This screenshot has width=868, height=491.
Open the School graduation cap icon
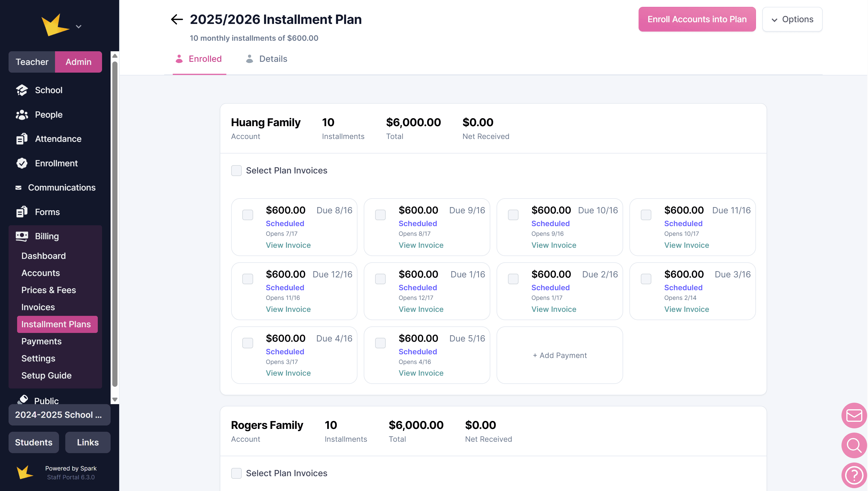[22, 90]
